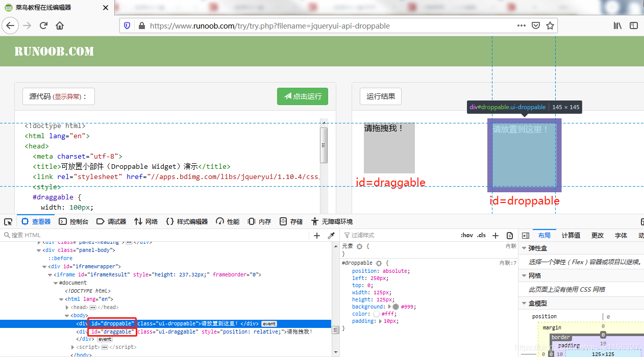The width and height of the screenshot is (644, 357).
Task: Open the 内存 memory tab
Action: click(259, 221)
